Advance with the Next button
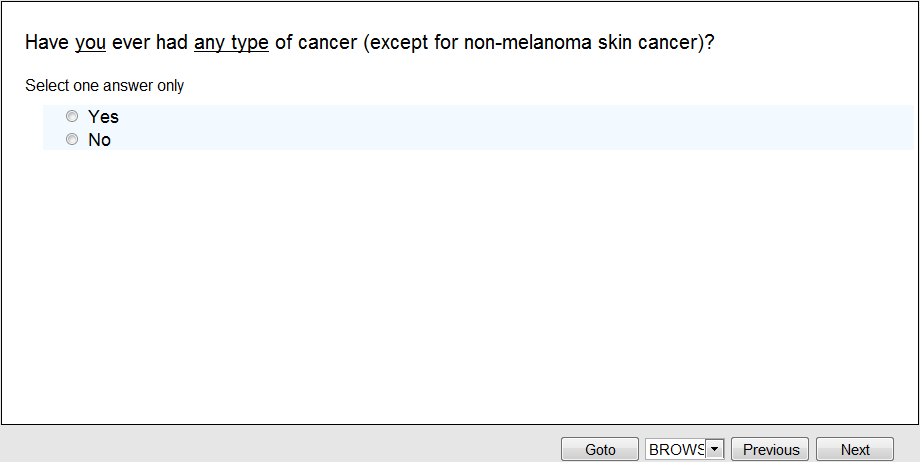Image resolution: width=920 pixels, height=462 pixels. click(854, 450)
